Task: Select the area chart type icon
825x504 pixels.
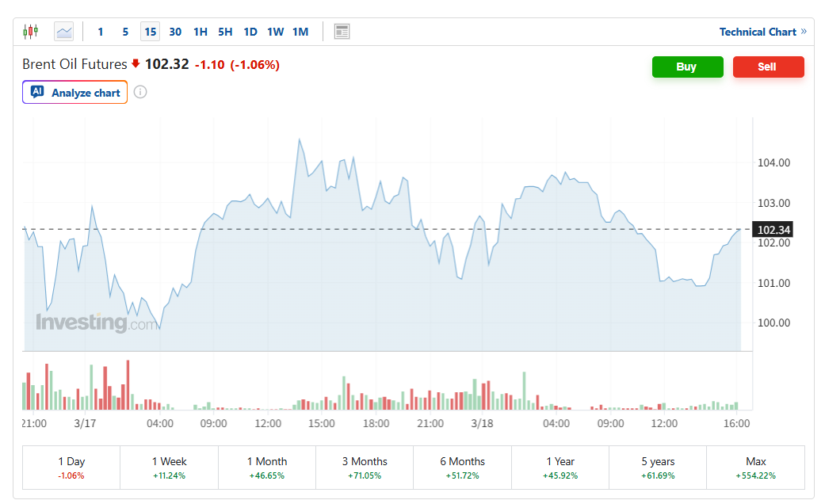Action: pos(63,32)
